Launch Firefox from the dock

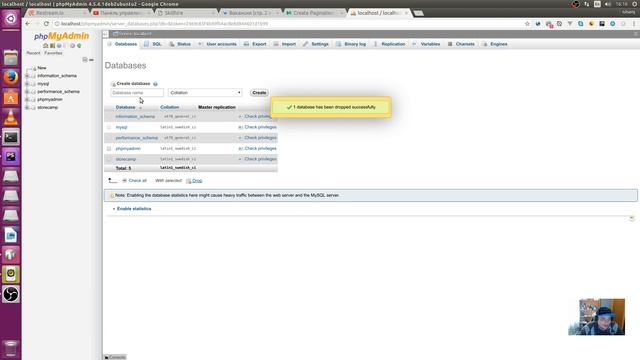(11, 77)
